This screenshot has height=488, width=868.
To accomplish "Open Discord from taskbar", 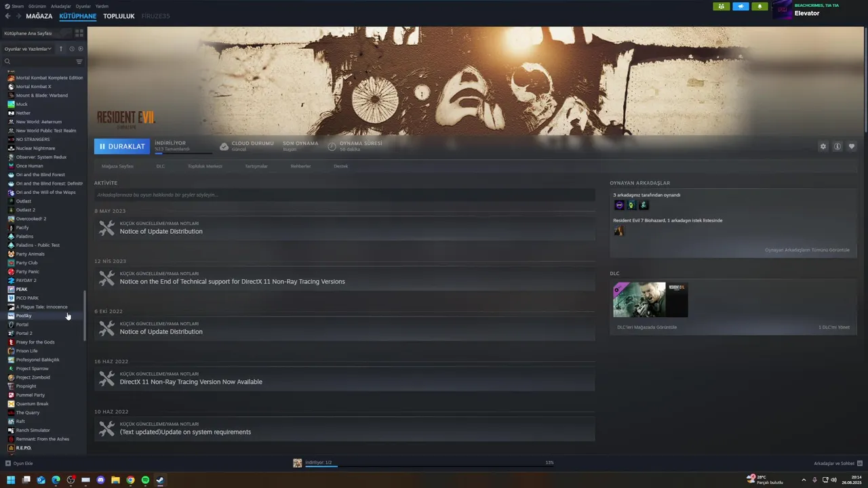I will click(101, 480).
